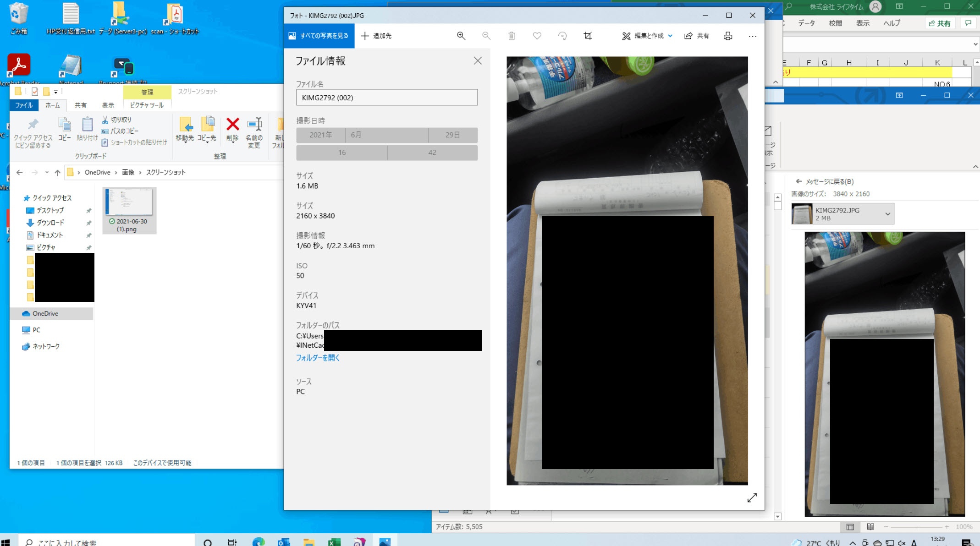Open the three-dot more options menu
This screenshot has height=546, width=980.
[752, 36]
